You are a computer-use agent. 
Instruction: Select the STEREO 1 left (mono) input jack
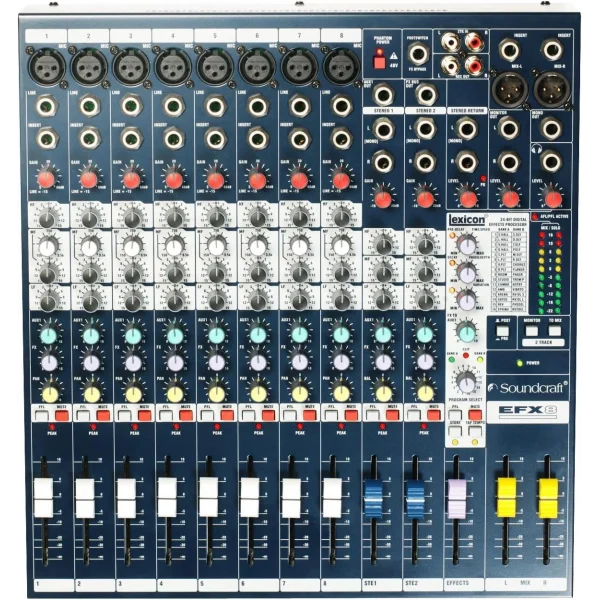[383, 129]
